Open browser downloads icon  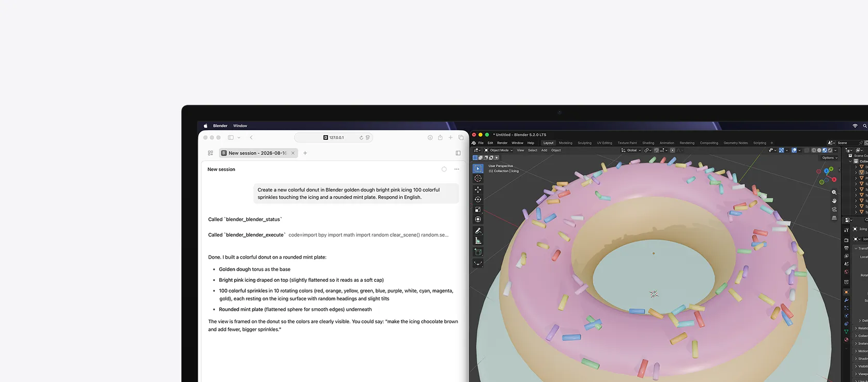(x=430, y=137)
